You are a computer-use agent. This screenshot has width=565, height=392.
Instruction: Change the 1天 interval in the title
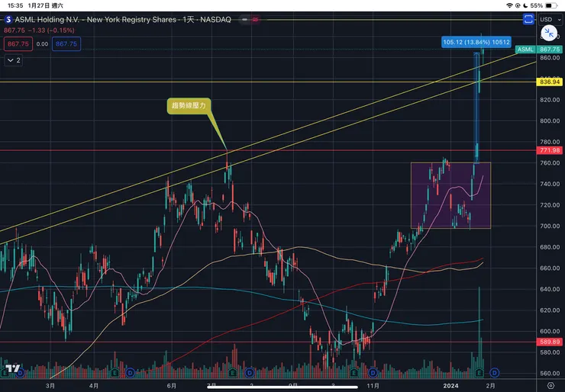(189, 19)
